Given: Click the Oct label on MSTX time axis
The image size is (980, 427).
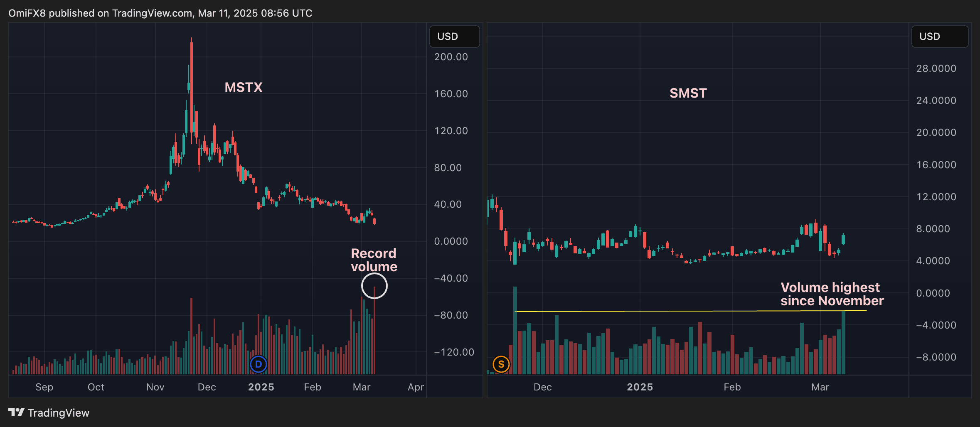Looking at the screenshot, I should pyautogui.click(x=96, y=387).
